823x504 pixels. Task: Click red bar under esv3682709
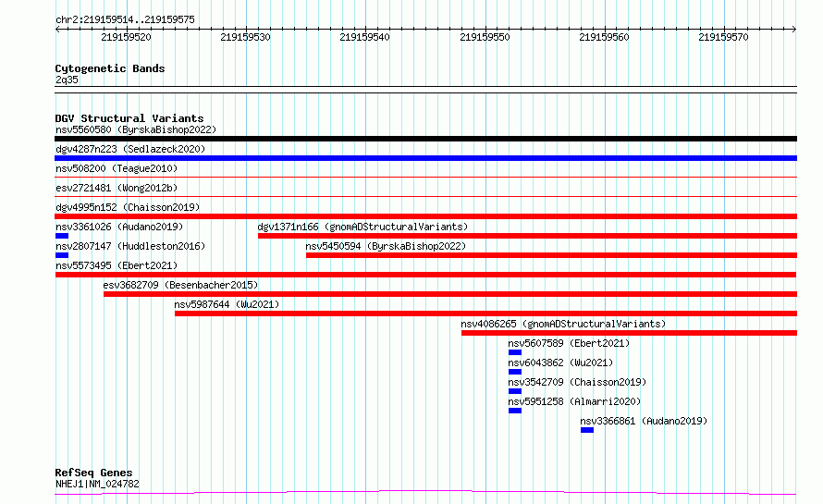coord(450,294)
